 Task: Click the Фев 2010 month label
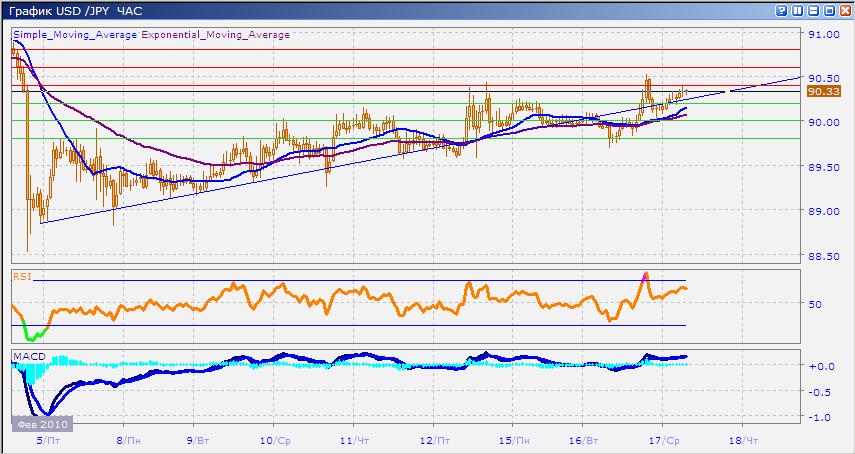coord(35,425)
